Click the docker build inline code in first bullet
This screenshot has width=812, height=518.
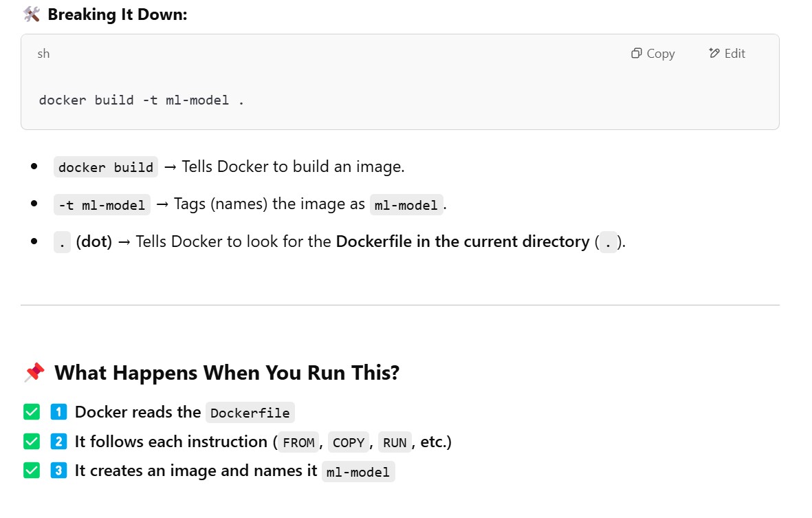pyautogui.click(x=106, y=167)
